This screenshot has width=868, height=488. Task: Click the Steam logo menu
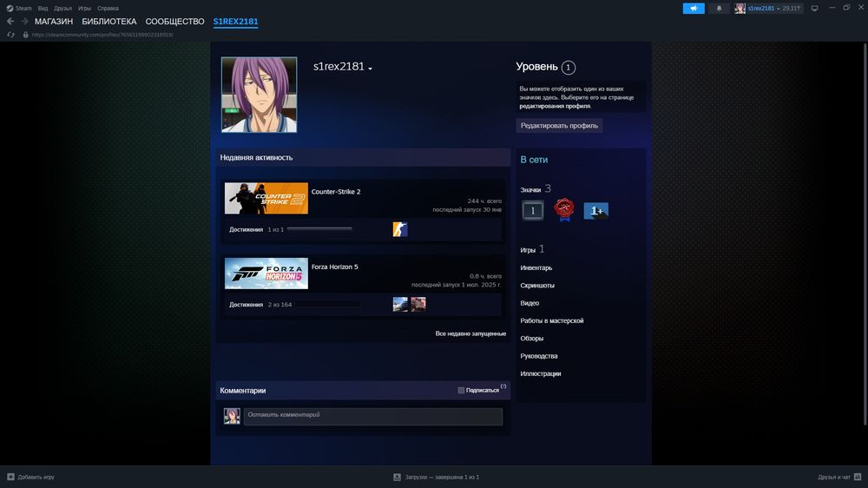pyautogui.click(x=10, y=9)
